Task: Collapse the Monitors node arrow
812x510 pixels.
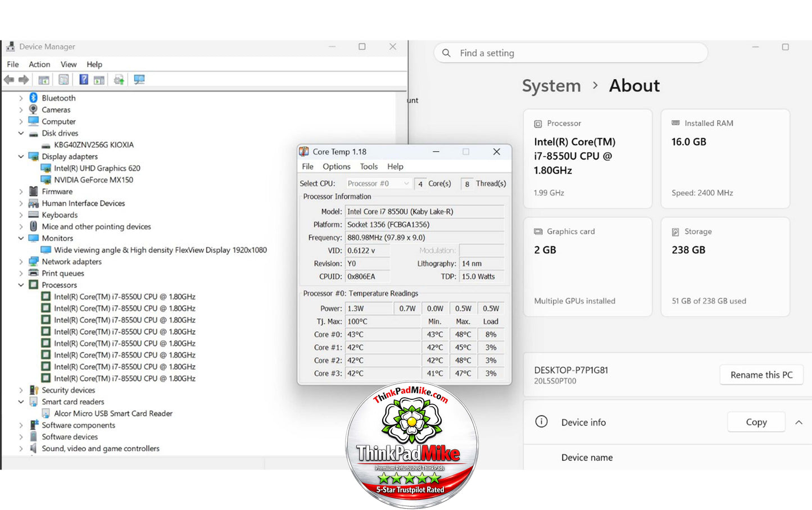Action: 21,238
